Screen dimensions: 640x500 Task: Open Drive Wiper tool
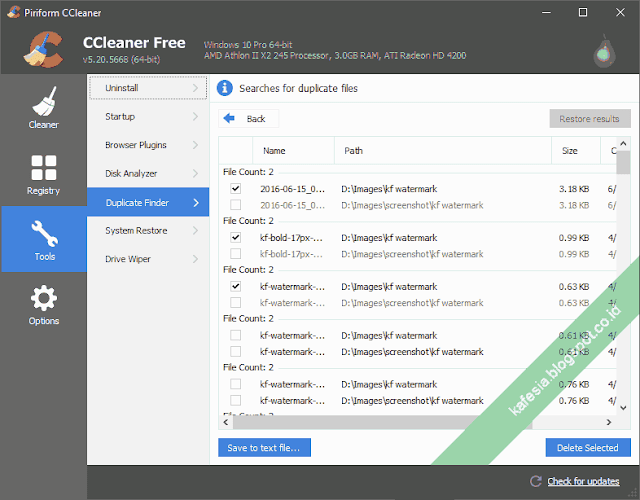coord(148,259)
